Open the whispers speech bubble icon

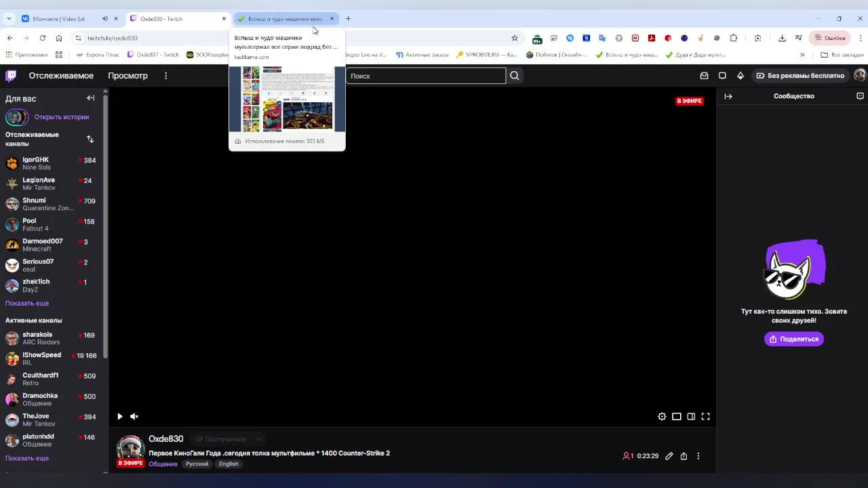(722, 76)
